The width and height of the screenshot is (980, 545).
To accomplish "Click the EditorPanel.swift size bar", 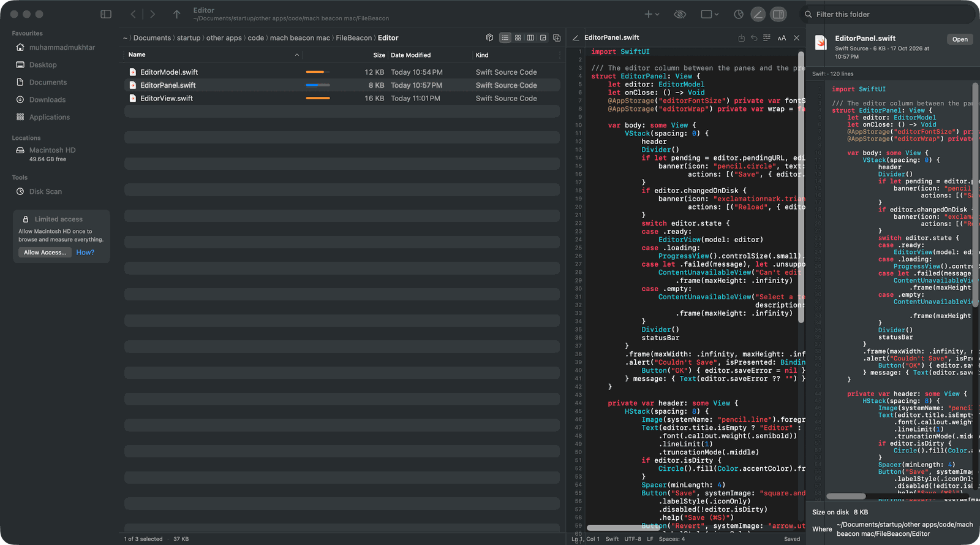I will coord(318,85).
